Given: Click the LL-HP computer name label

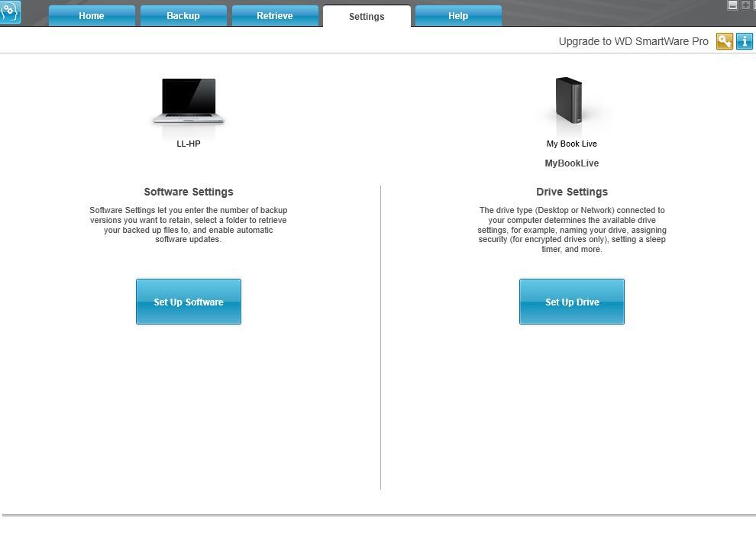Looking at the screenshot, I should click(189, 144).
